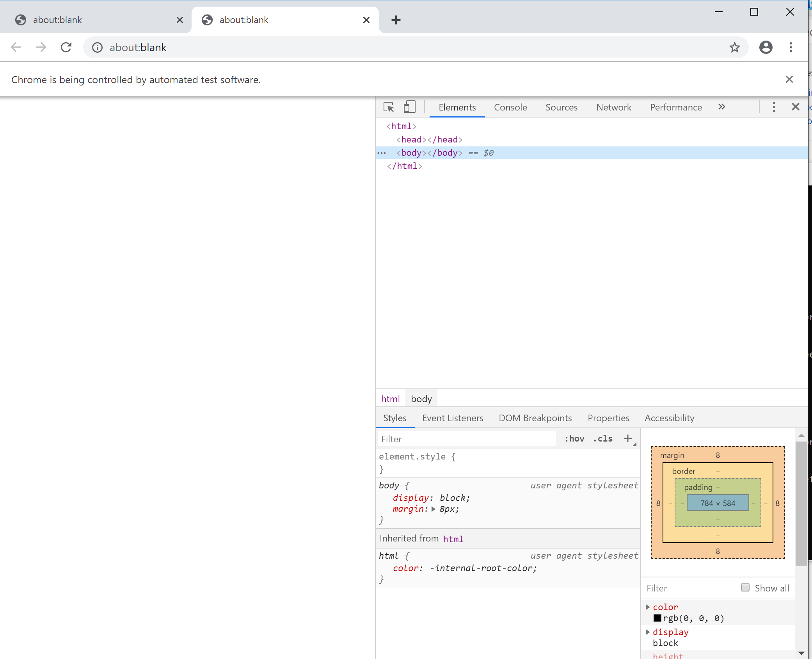Toggle the :hov pseudo-class pane
Screen dimensions: 812x659
575,438
